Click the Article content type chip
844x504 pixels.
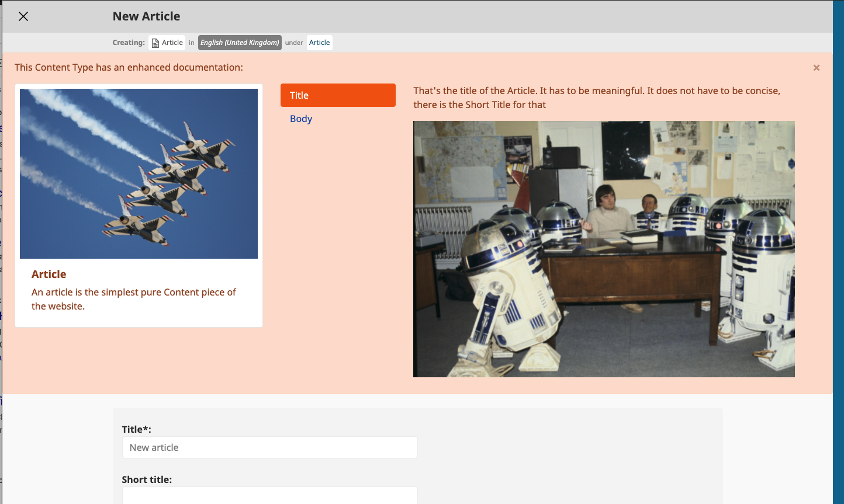[167, 43]
